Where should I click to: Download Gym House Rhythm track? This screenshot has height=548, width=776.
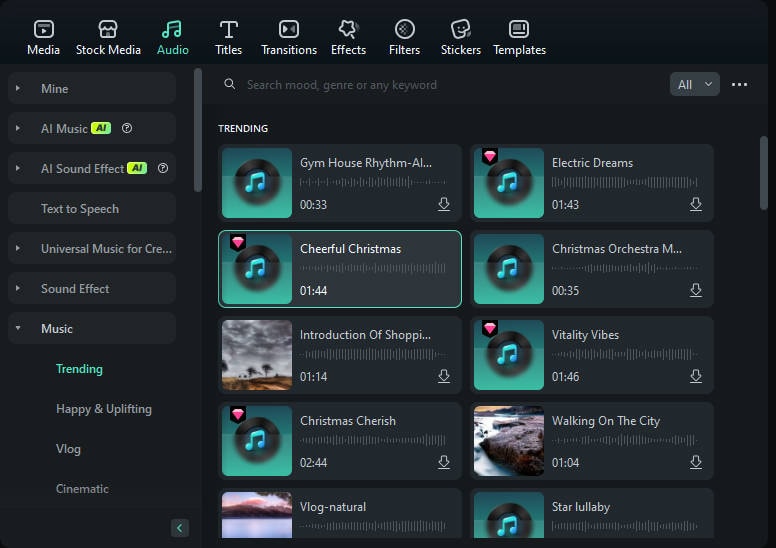coord(444,204)
